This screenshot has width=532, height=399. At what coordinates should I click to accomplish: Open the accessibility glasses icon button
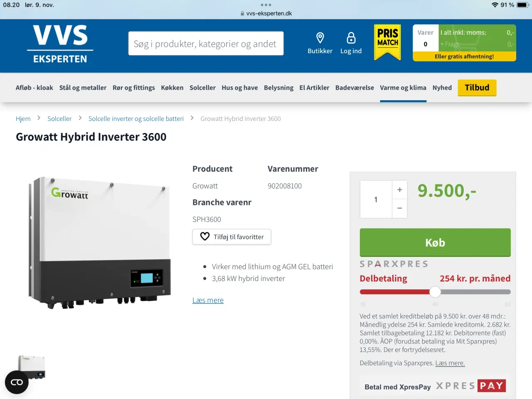pos(17,382)
